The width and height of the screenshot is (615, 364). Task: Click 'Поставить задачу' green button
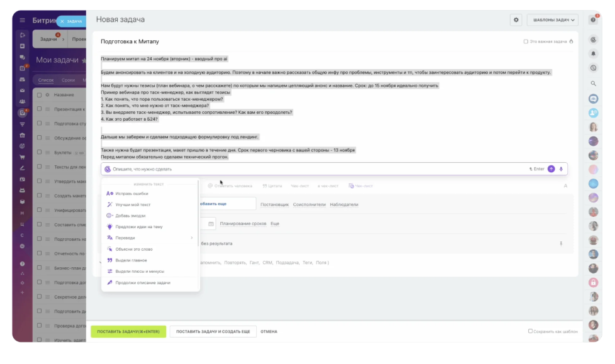pyautogui.click(x=128, y=331)
